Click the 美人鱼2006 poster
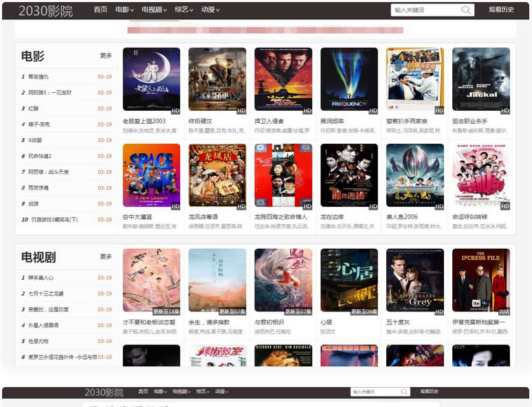The height and width of the screenshot is (407, 532). click(414, 176)
